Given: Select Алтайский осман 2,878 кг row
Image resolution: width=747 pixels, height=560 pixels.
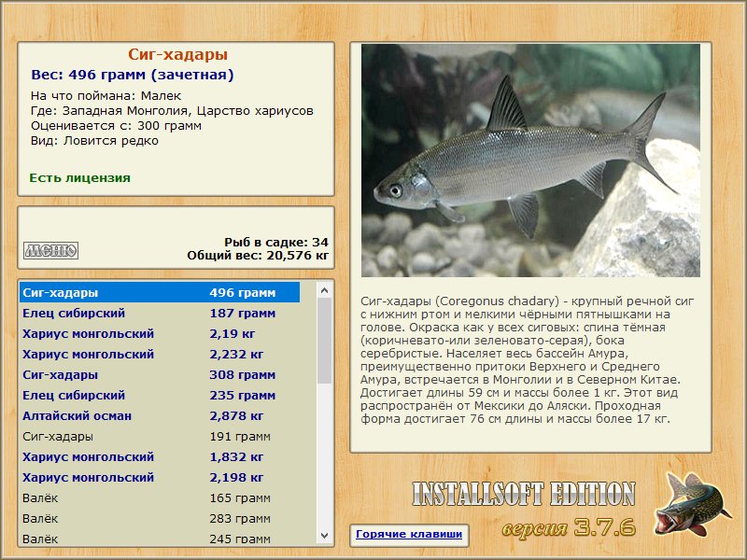Looking at the screenshot, I should point(160,415).
